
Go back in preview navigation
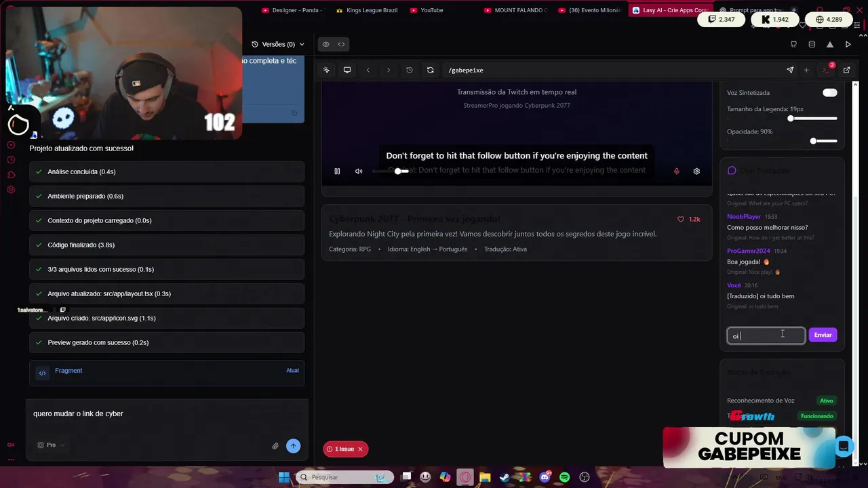pyautogui.click(x=368, y=70)
